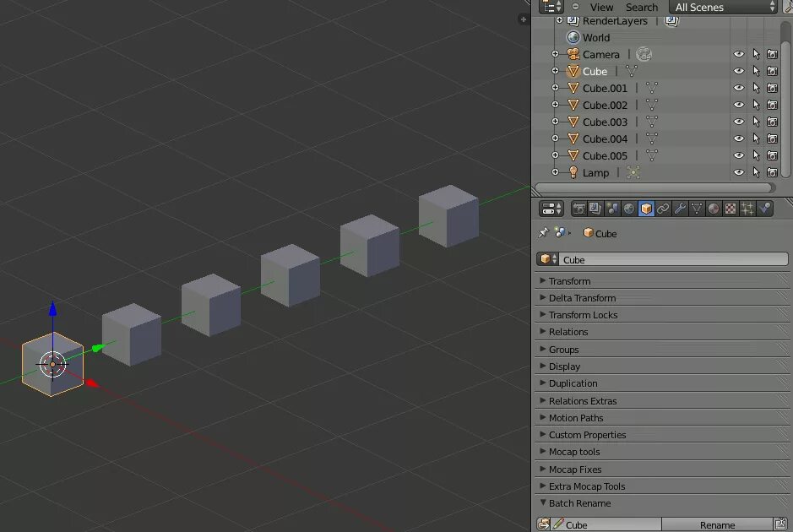This screenshot has width=793, height=532.
Task: Open the Particles sparkle tab
Action: 747,209
